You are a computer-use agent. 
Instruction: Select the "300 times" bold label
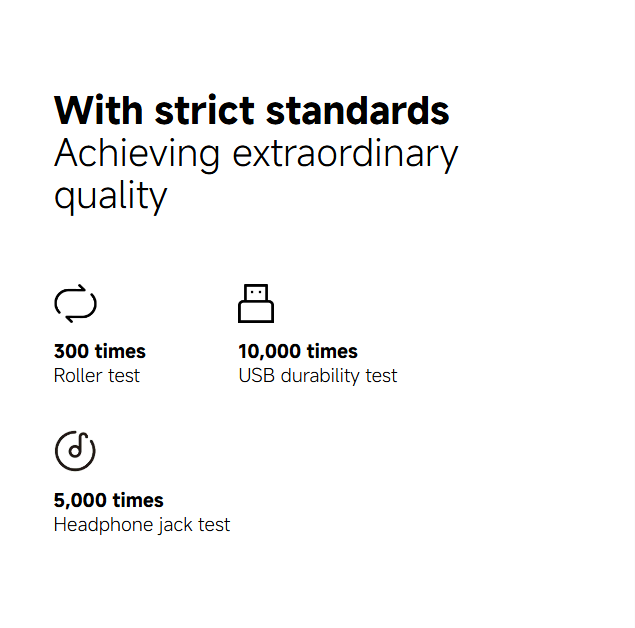click(x=100, y=351)
